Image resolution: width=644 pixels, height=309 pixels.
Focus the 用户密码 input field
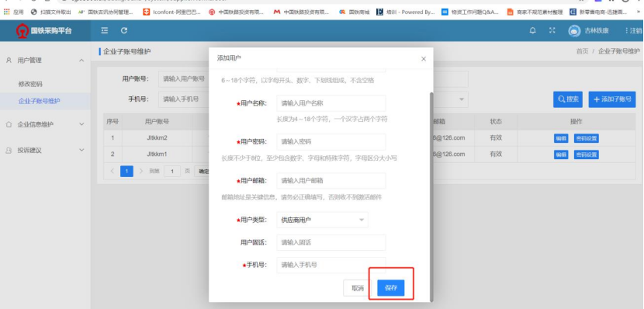click(x=331, y=142)
